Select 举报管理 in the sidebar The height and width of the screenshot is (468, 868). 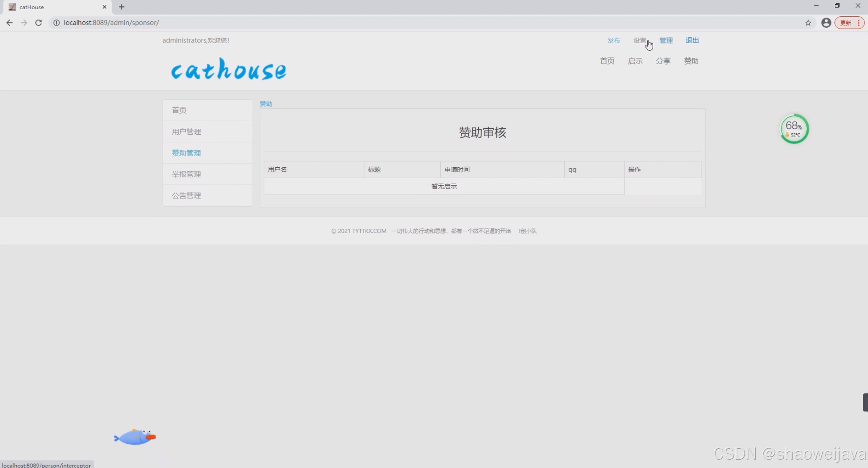[x=186, y=174]
